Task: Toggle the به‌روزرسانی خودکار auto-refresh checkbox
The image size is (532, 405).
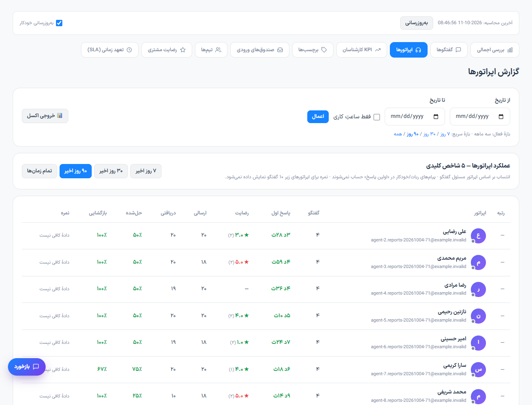Action: click(x=59, y=23)
